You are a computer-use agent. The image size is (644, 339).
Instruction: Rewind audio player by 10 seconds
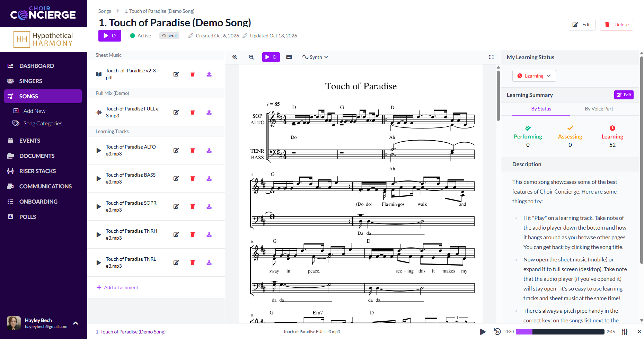click(x=497, y=331)
